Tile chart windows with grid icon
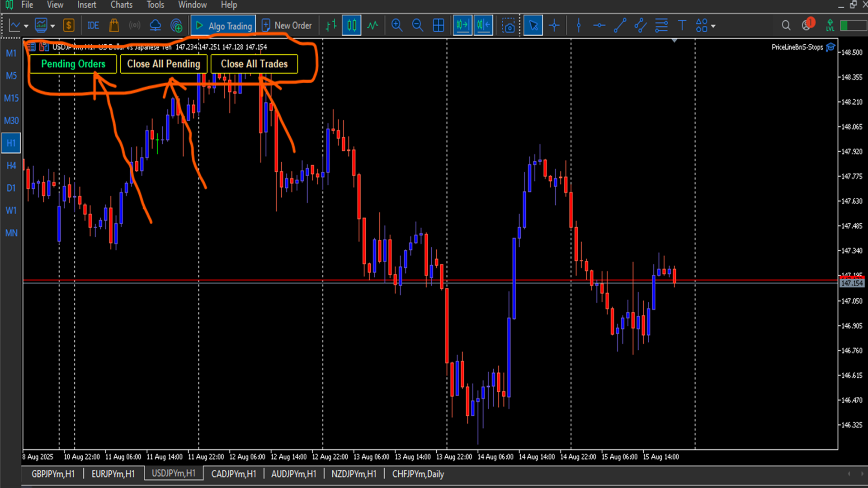The image size is (868, 488). pos(439,26)
